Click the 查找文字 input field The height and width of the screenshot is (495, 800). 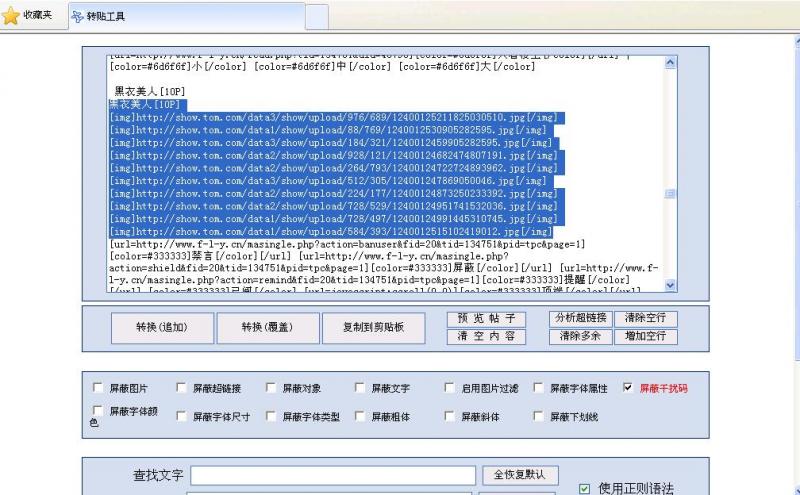pos(333,475)
